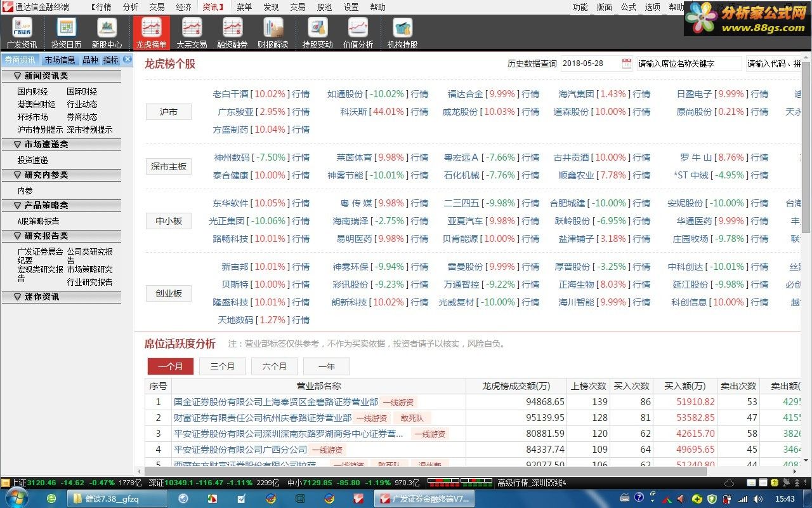The width and height of the screenshot is (812, 508).
Task: Open 券商动态 news link
Action: tap(82, 117)
